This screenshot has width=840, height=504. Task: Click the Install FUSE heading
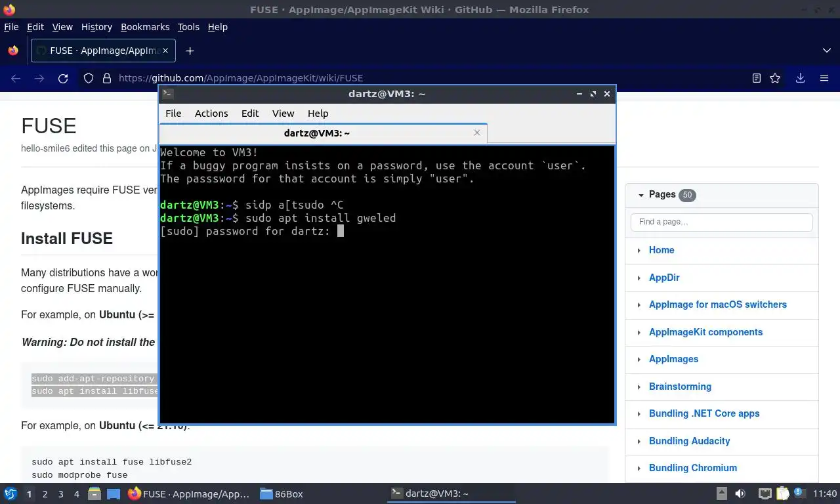point(67,238)
